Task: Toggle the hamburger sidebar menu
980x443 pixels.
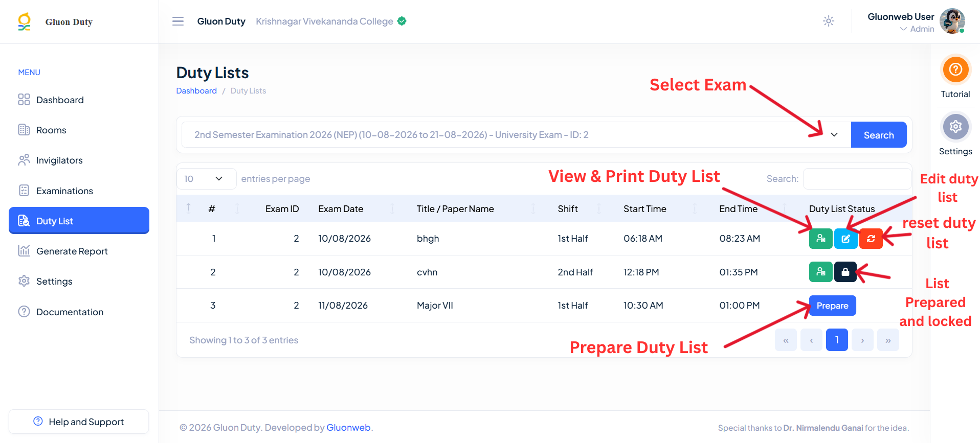Action: (x=178, y=21)
